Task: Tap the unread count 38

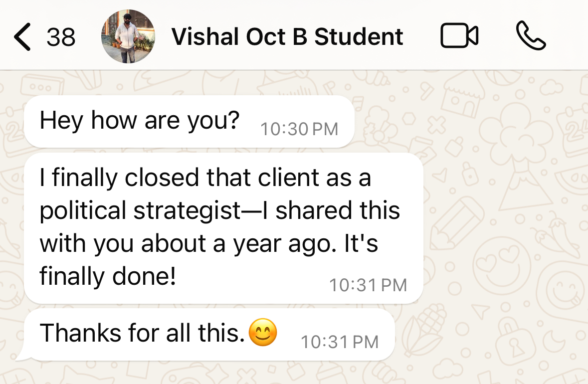Action: 61,37
